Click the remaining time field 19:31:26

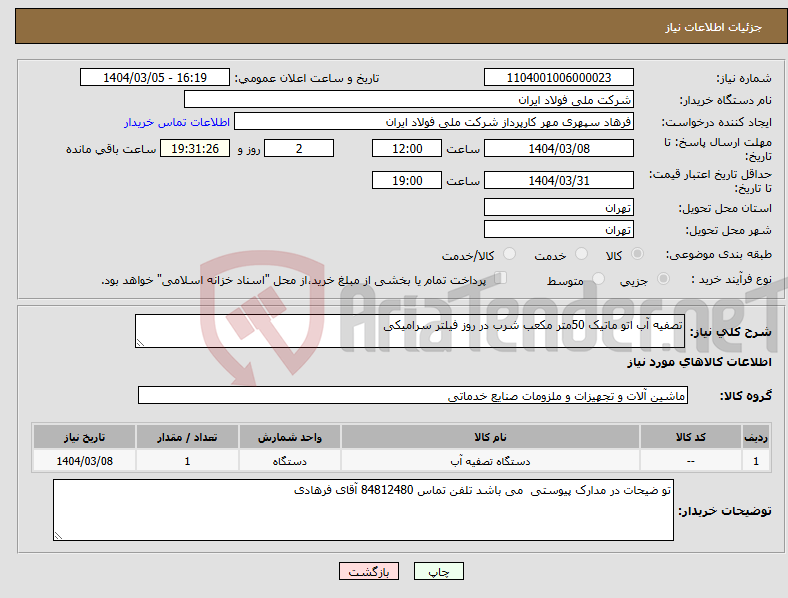point(195,148)
